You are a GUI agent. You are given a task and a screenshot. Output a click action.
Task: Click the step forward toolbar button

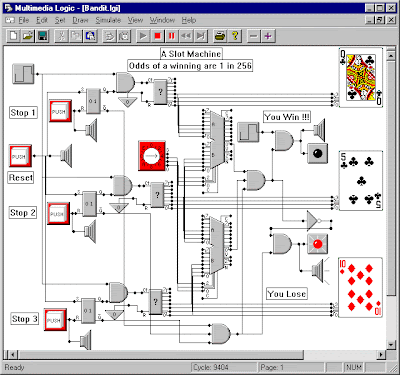pyautogui.click(x=201, y=36)
